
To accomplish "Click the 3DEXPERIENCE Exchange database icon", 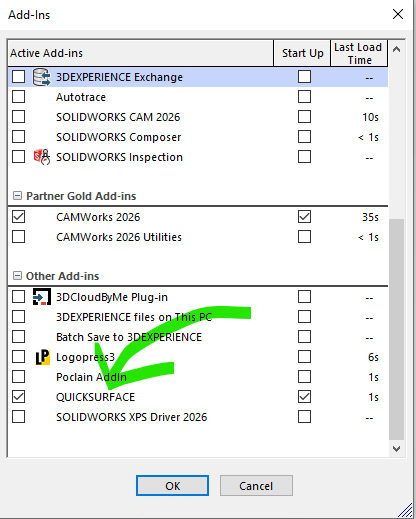I will point(41,77).
